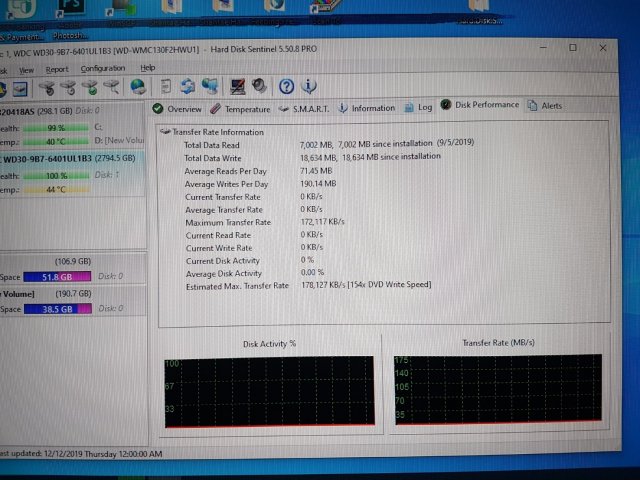Click the monitor icon in the toolbar
Image resolution: width=640 pixels, height=480 pixels.
coord(238,87)
